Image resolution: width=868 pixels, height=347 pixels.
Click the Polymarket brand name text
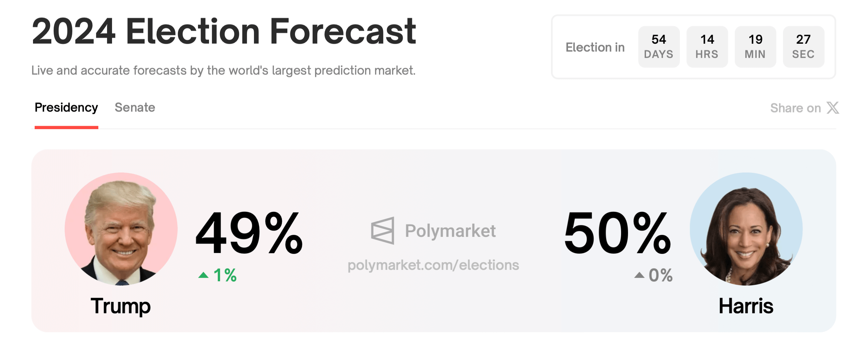point(450,231)
